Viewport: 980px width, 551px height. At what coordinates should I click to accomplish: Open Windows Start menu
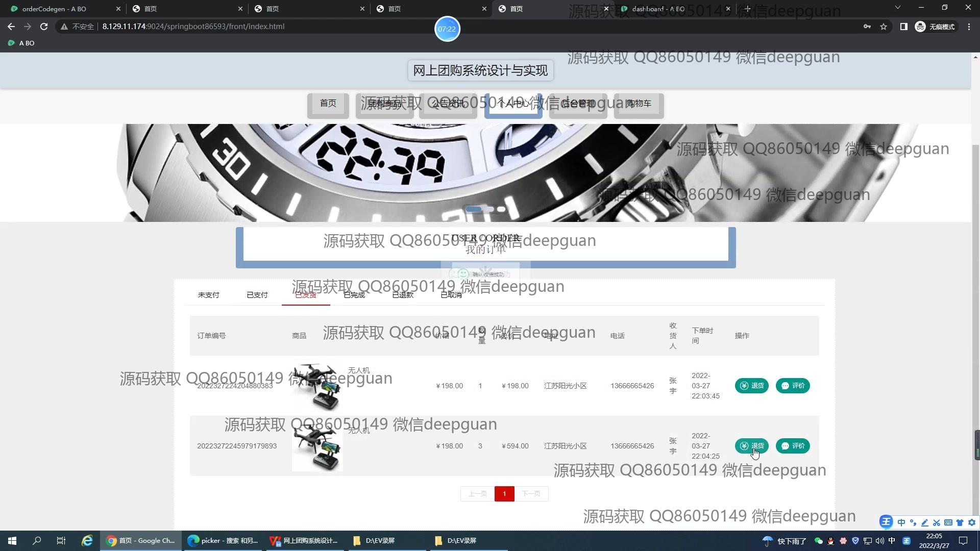(x=12, y=541)
